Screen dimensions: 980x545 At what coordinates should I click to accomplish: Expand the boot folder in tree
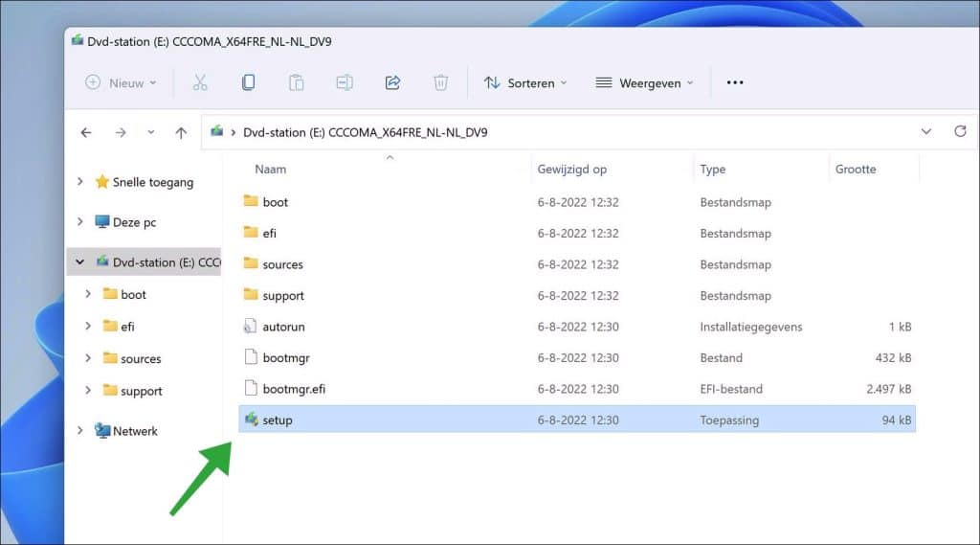pyautogui.click(x=88, y=293)
